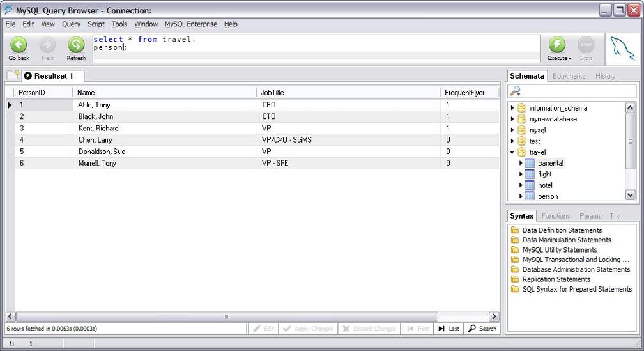Open the File menu
644x351 pixels.
[10, 24]
